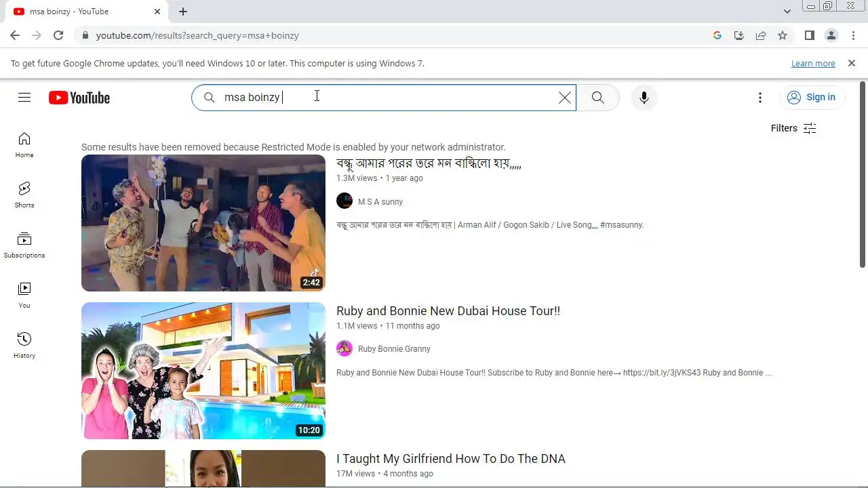Open YouTube settings three-dot menu
This screenshot has width=868, height=488.
[760, 98]
